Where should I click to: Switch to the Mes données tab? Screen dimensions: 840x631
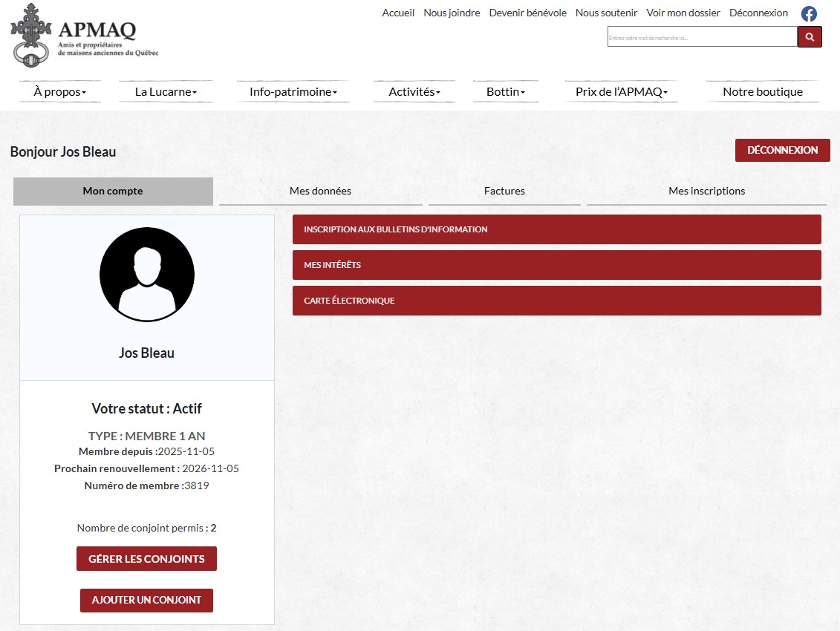point(320,191)
